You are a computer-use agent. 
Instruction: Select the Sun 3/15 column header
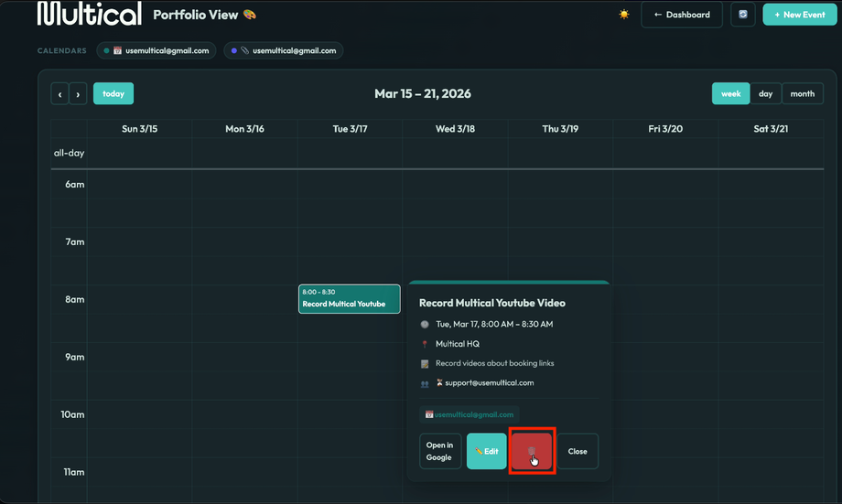click(140, 129)
